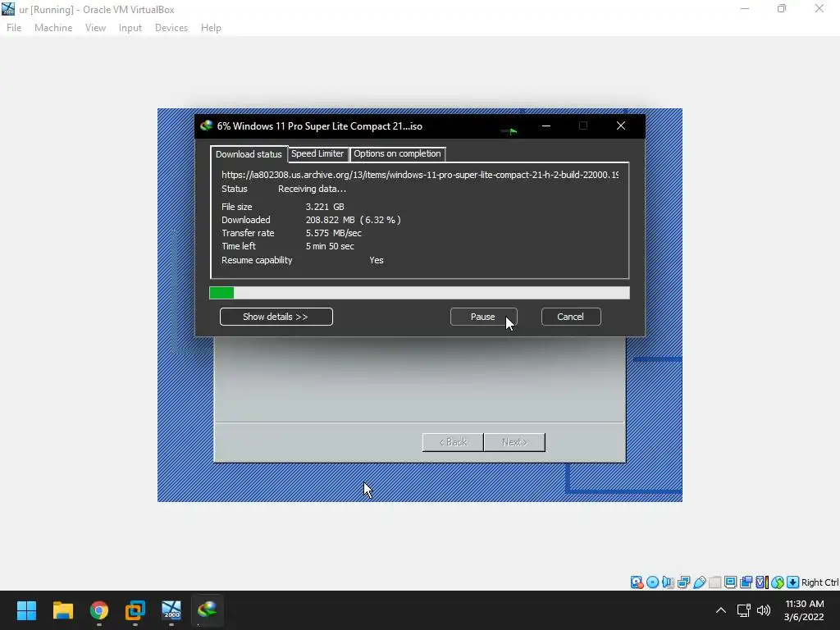The height and width of the screenshot is (630, 840).
Task: Open the Input menu
Action: (x=130, y=28)
